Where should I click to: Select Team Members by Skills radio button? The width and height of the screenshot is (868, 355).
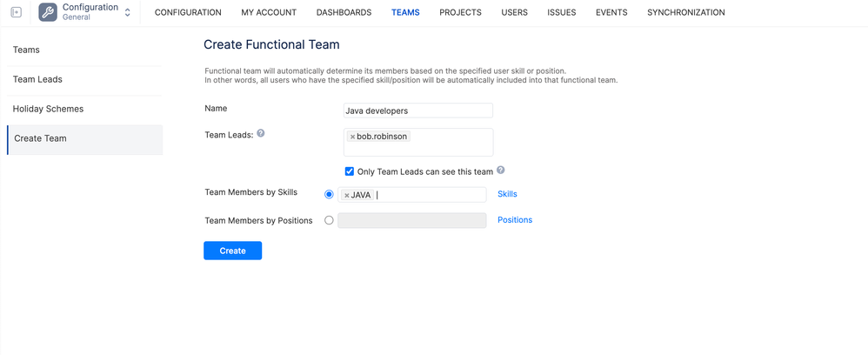click(329, 194)
